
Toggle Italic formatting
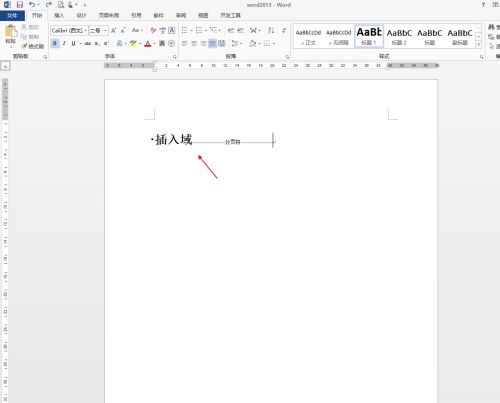[64, 43]
